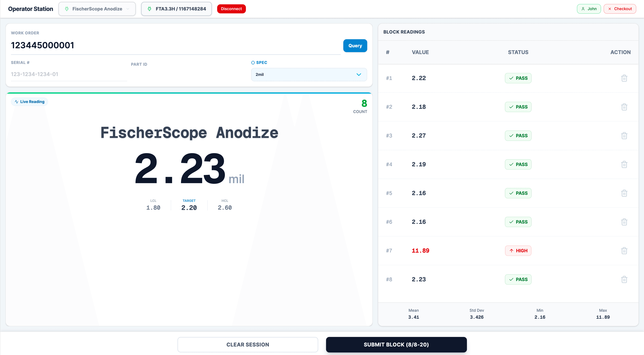
Task: Open the FTA3.3H / 1167148284 probe selector
Action: (x=176, y=9)
